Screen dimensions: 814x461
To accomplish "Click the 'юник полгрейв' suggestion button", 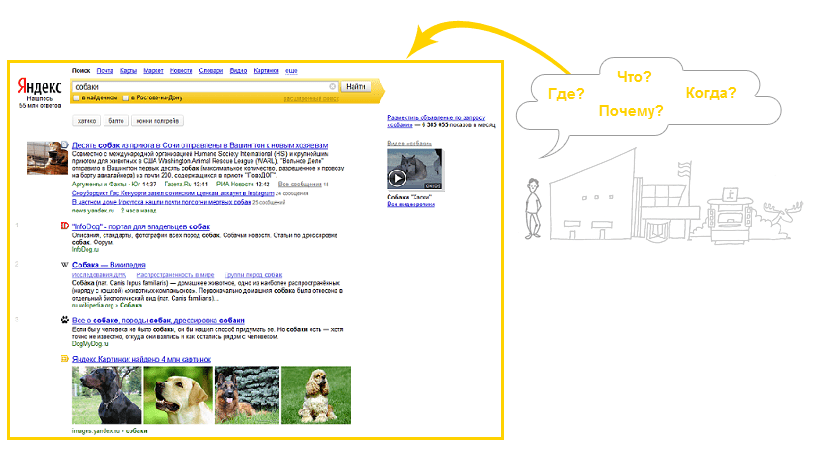I will [157, 121].
